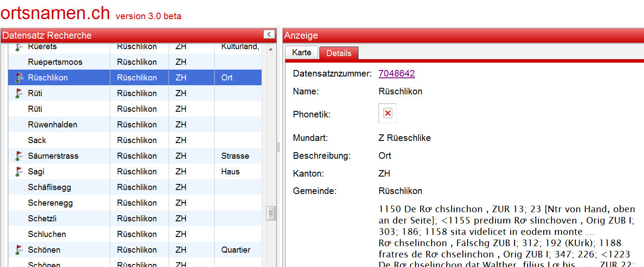
Task: Select the Rüwenhalden entry
Action: pos(53,125)
